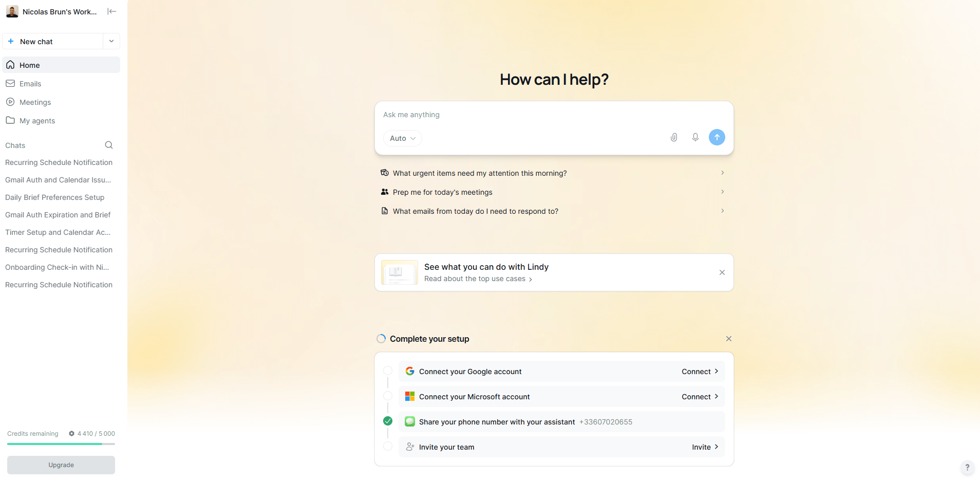
Task: Click the setup progress spinner icon
Action: [381, 339]
